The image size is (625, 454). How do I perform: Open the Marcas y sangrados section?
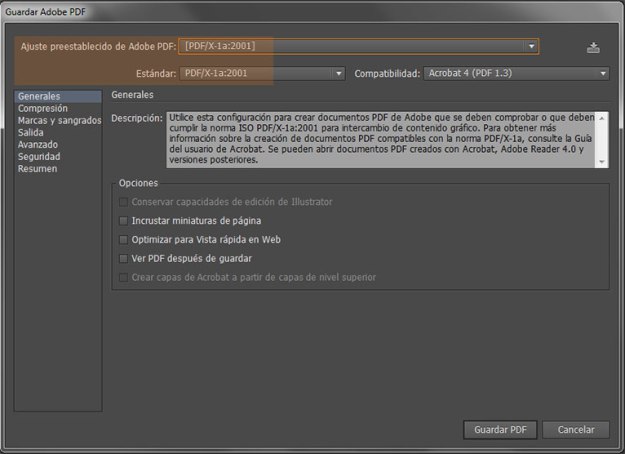pos(58,120)
